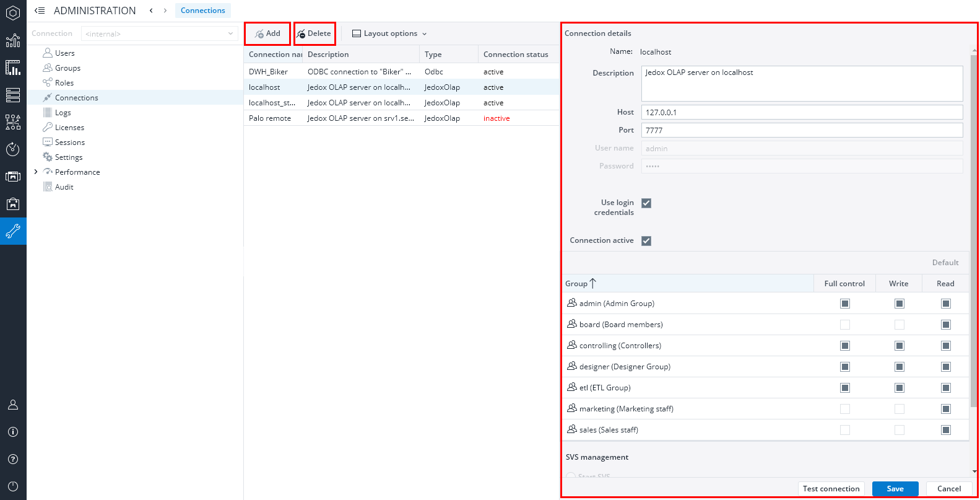Image resolution: width=980 pixels, height=500 pixels.
Task: Select Connections in the administration tree
Action: coord(77,98)
